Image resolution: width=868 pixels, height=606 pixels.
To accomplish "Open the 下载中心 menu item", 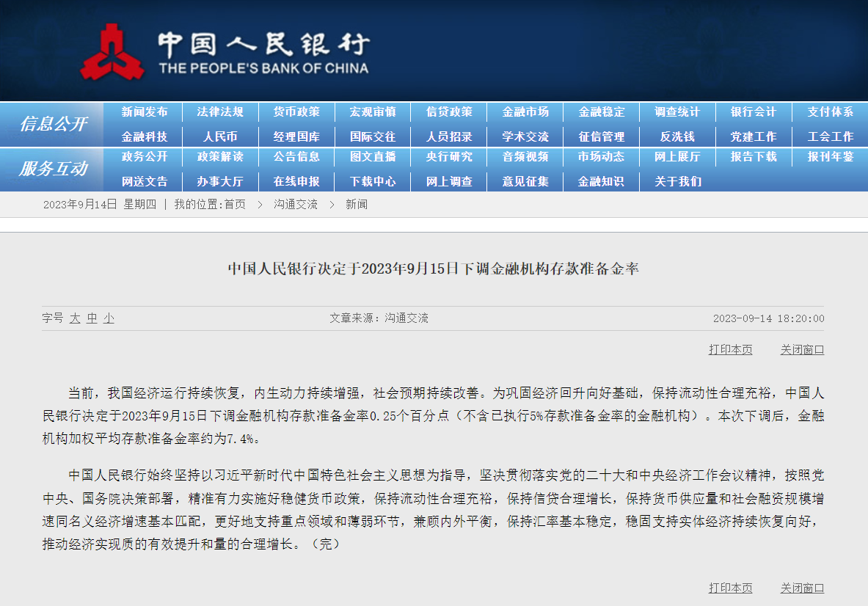I will tap(373, 181).
